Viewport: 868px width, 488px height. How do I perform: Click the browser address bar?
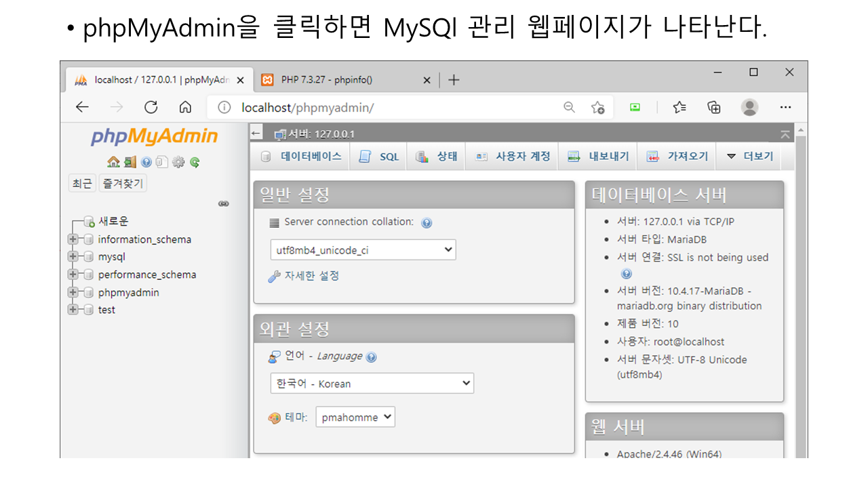(393, 108)
